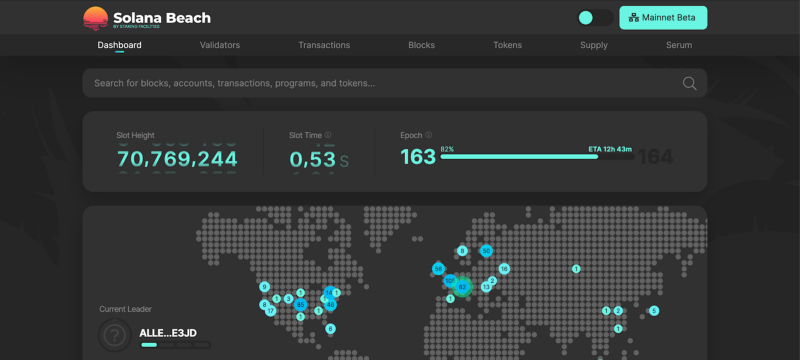Screen dimensions: 800x360
Task: Open current leader ALLE...E3JD
Action: click(x=168, y=333)
